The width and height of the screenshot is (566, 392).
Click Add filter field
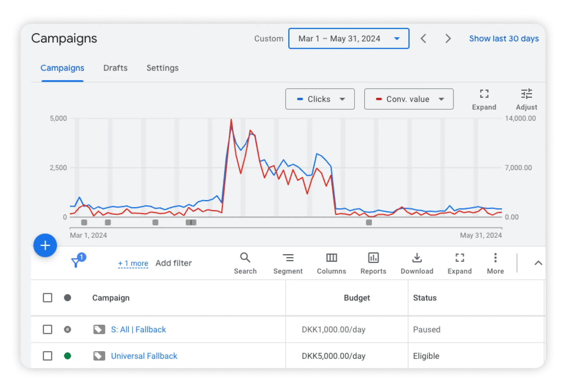[x=174, y=263]
